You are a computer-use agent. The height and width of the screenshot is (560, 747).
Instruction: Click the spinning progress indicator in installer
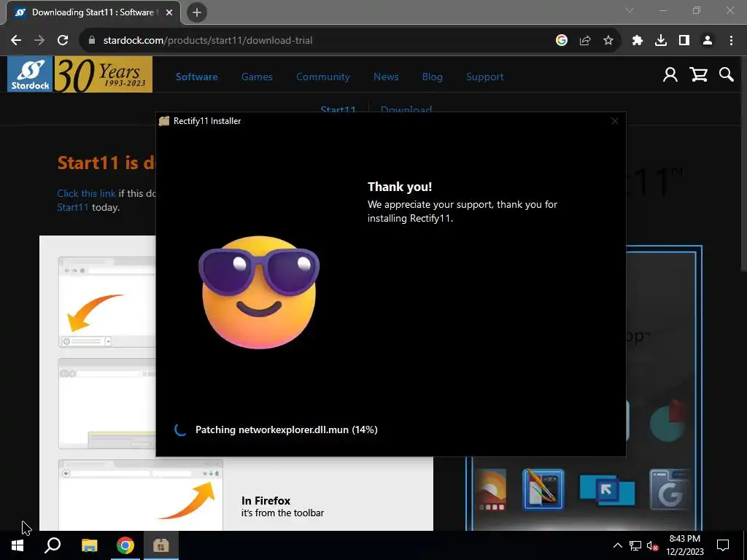180,429
